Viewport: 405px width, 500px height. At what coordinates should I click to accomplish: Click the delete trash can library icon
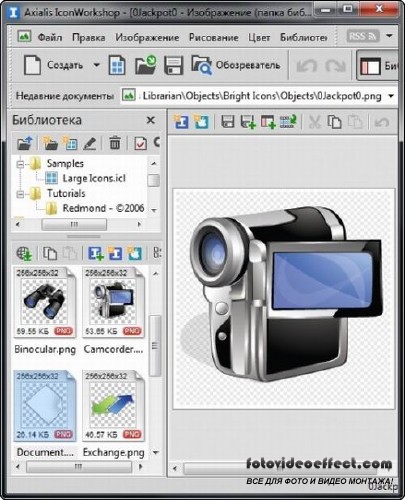pos(115,143)
